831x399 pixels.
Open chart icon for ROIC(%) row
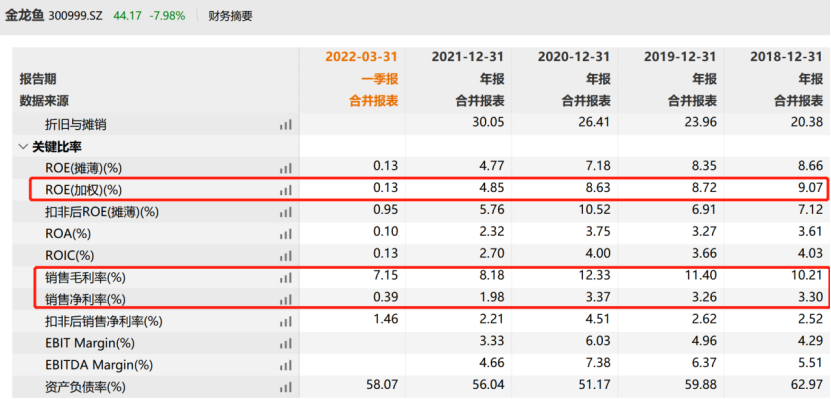[x=286, y=256]
